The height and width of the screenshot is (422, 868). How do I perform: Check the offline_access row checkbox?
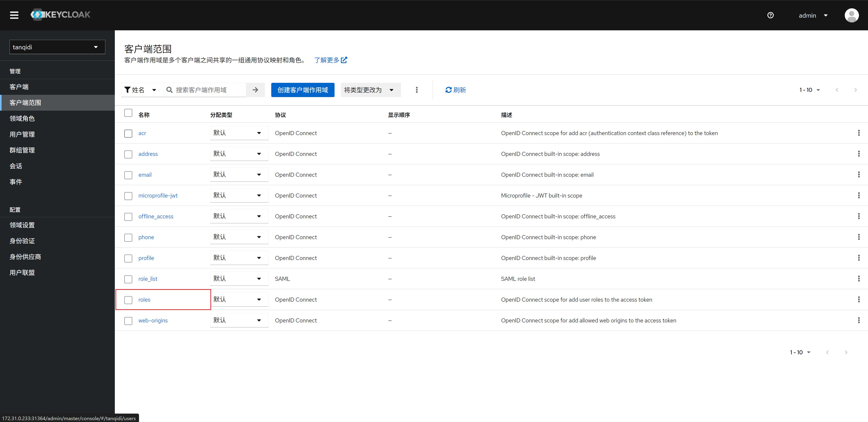coord(128,217)
